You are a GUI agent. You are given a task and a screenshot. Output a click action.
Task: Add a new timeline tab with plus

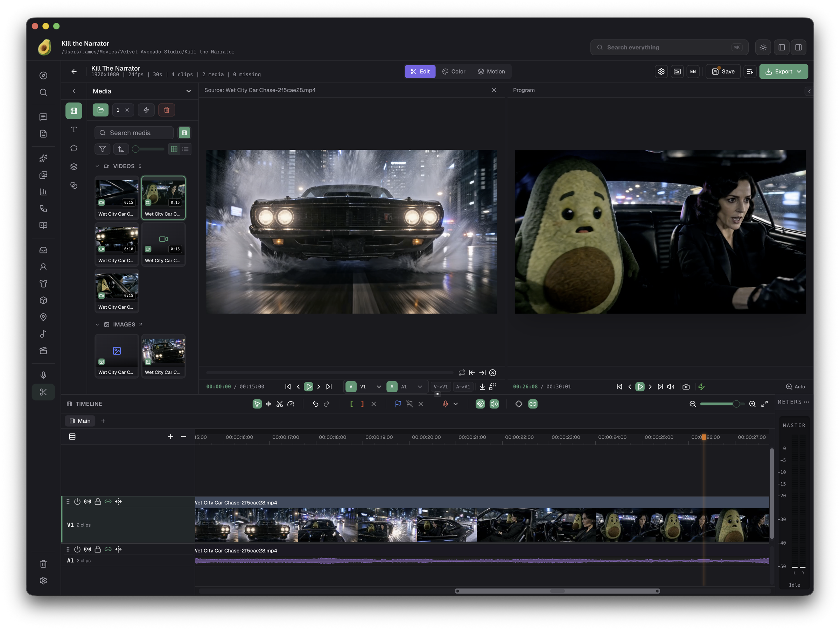point(103,421)
